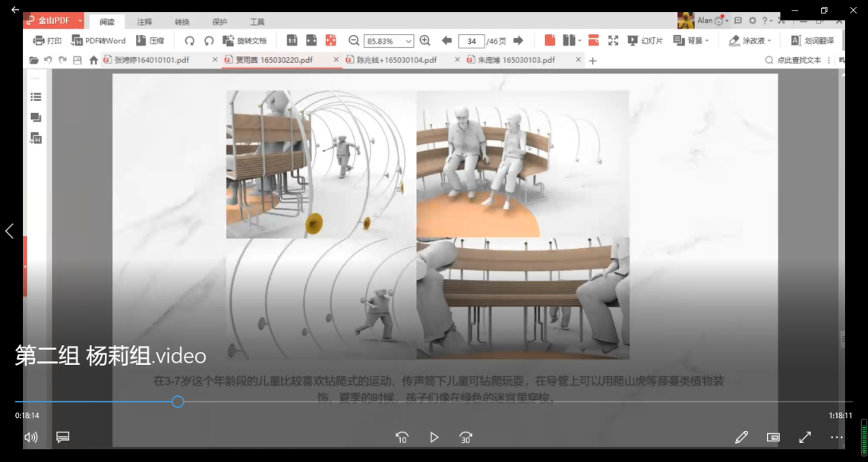Skip forward 30 seconds
868x462 pixels.
click(x=466, y=437)
